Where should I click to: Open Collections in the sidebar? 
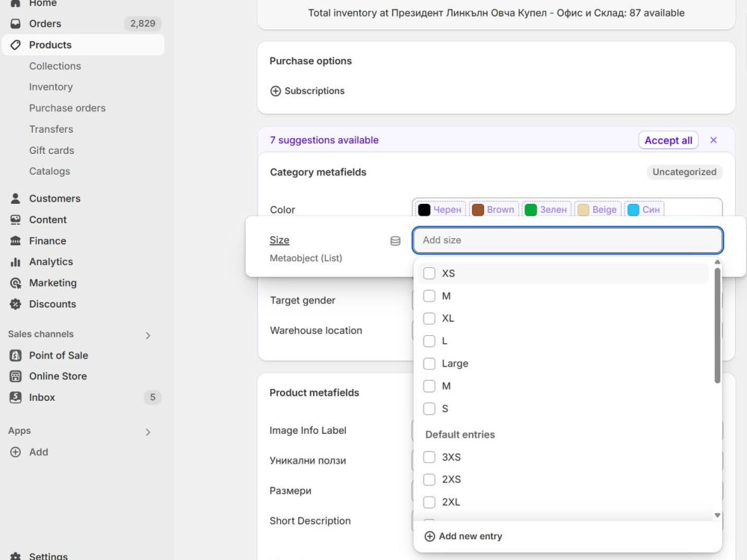pyautogui.click(x=55, y=66)
